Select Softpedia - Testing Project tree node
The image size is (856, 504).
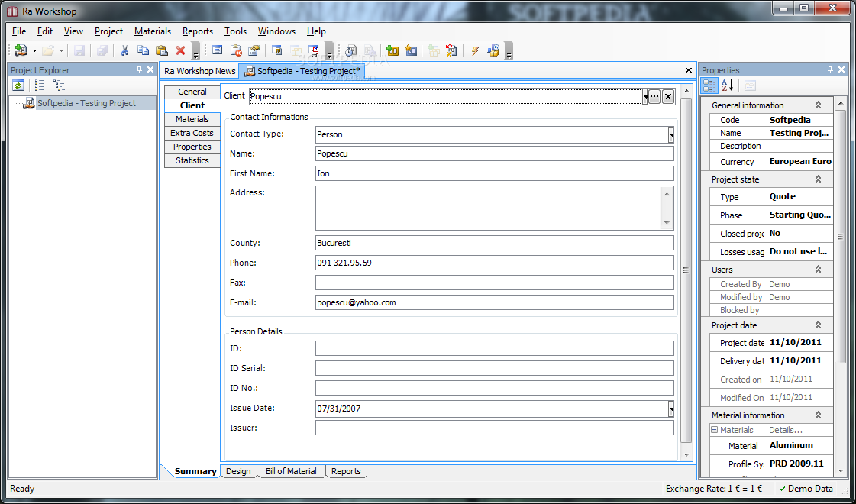86,103
